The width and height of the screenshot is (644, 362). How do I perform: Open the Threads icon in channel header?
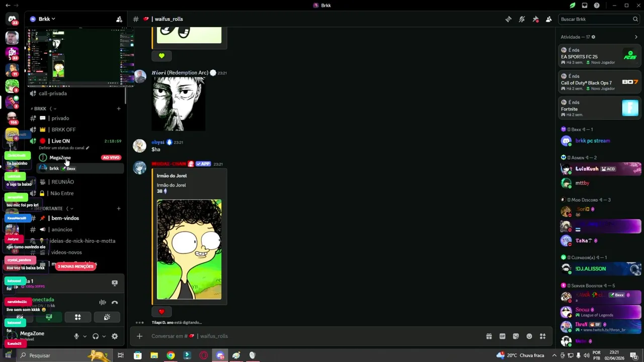click(509, 19)
